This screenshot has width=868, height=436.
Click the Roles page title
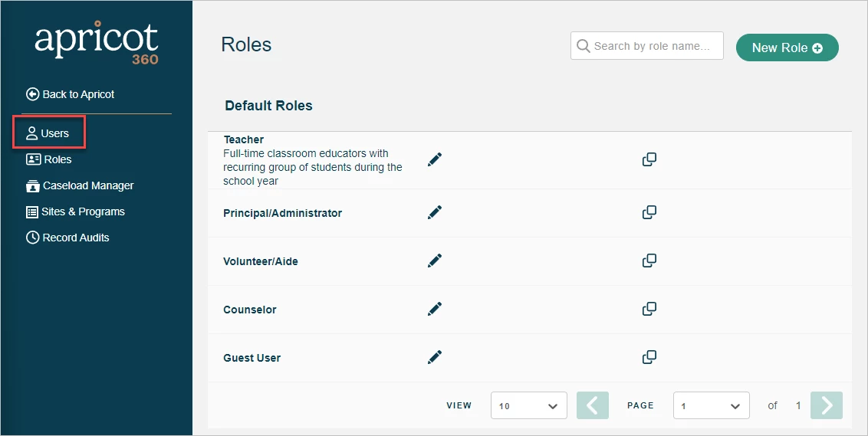[246, 44]
